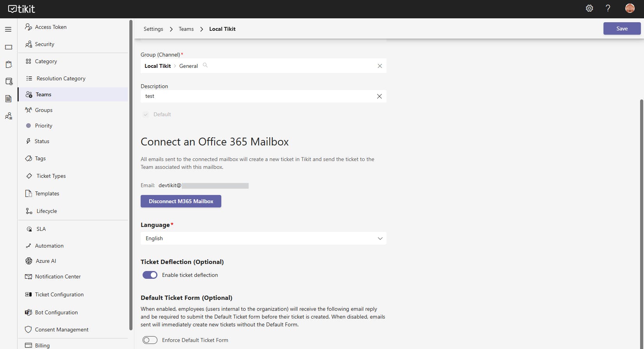644x349 pixels.
Task: Clear the Description field text
Action: point(379,96)
